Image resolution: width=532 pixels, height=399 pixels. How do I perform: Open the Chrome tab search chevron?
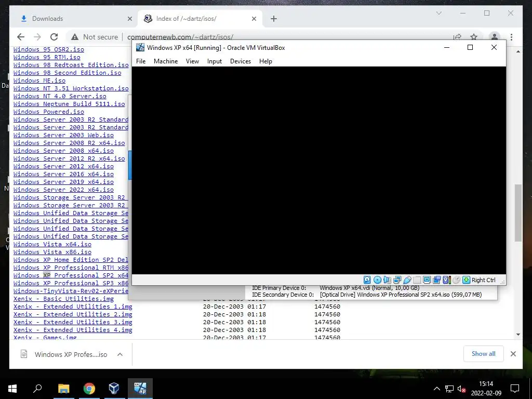point(438,13)
